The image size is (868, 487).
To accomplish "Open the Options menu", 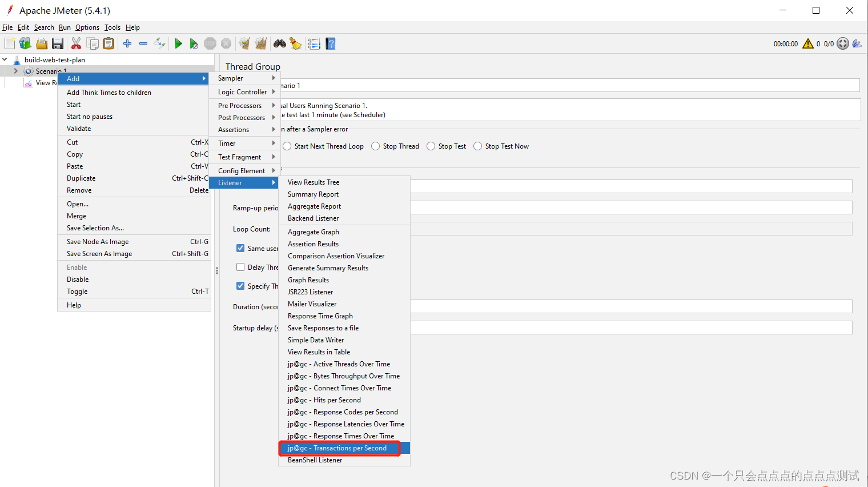I will click(87, 27).
